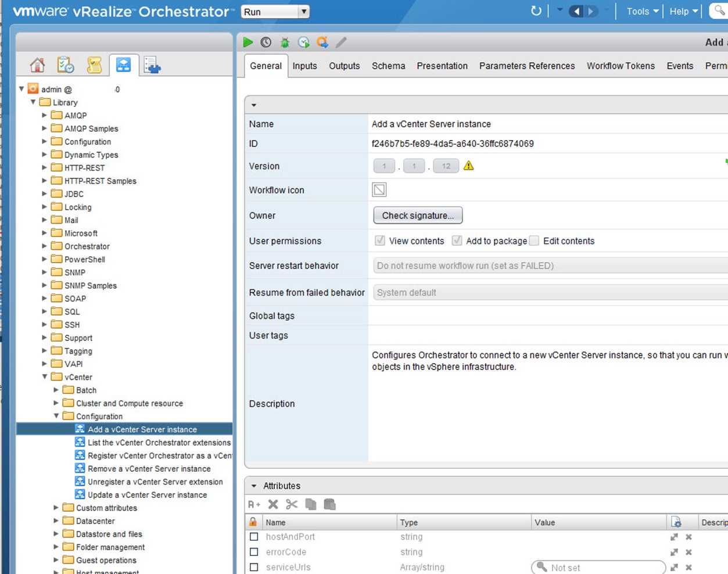Image resolution: width=728 pixels, height=574 pixels.
Task: Click the configuration gear column header icon
Action: 676,522
